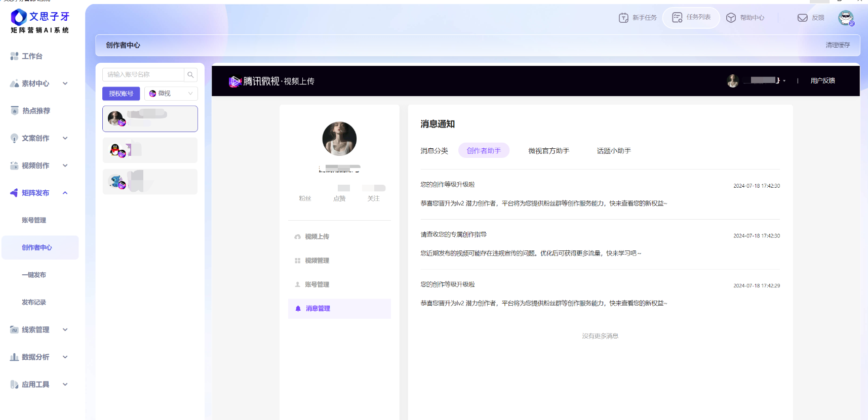Click the 应用工具 sidebar icon
The width and height of the screenshot is (868, 420).
pyautogui.click(x=14, y=384)
